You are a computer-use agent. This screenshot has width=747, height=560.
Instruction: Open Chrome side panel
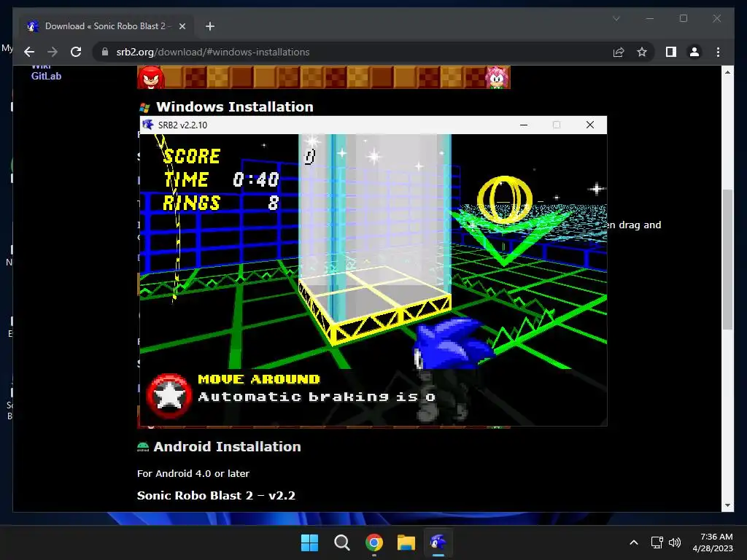tap(671, 52)
